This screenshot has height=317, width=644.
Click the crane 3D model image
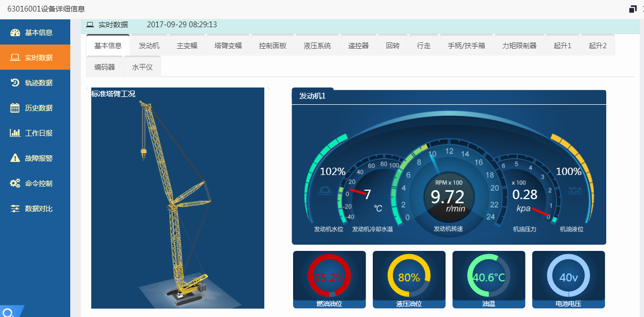177,199
